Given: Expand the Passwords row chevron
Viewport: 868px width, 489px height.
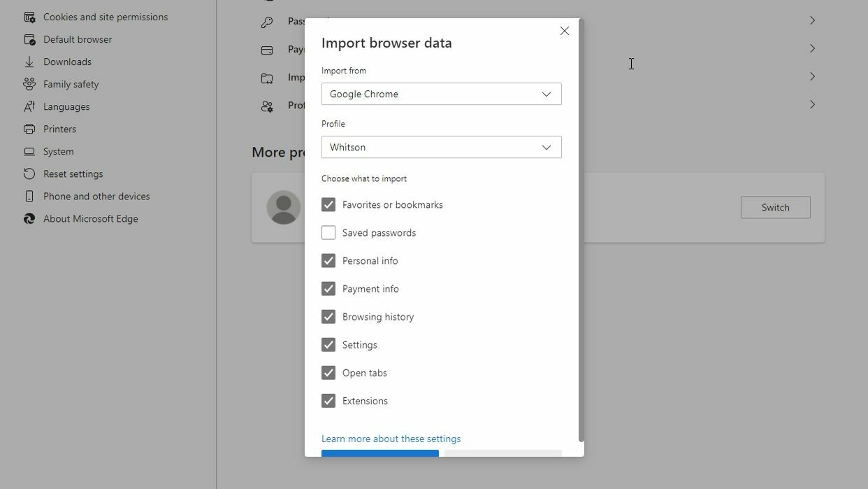Looking at the screenshot, I should click(812, 20).
